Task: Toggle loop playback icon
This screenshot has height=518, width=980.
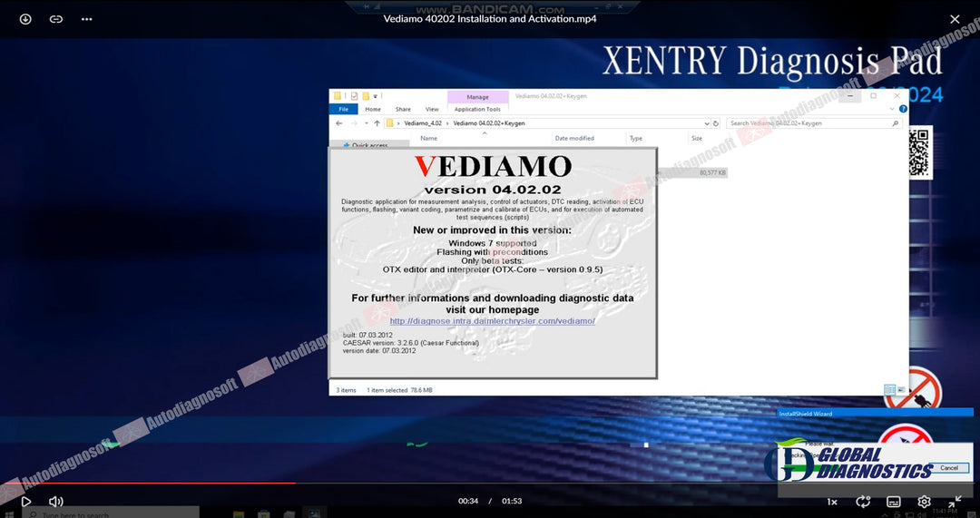Action: point(863,502)
